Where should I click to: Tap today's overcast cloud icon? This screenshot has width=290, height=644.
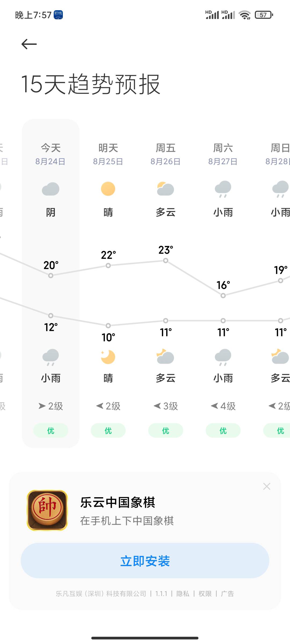[50, 189]
